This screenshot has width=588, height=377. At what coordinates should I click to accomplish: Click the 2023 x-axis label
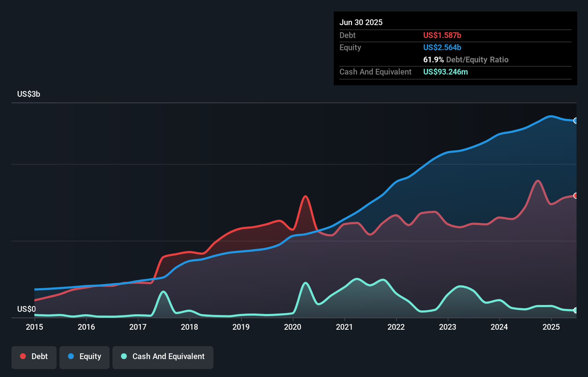pyautogui.click(x=448, y=327)
